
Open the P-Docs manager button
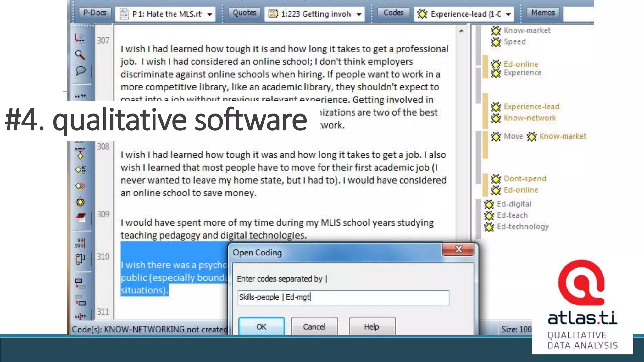coord(95,13)
